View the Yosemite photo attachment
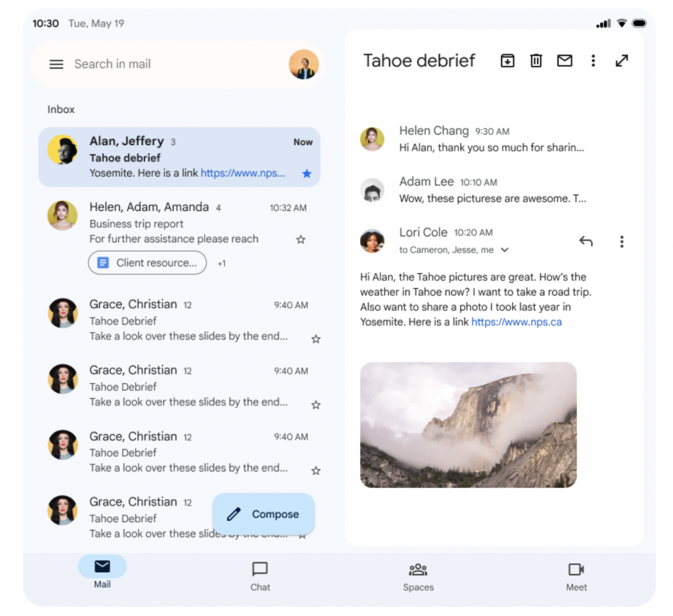The image size is (673, 616). [469, 425]
